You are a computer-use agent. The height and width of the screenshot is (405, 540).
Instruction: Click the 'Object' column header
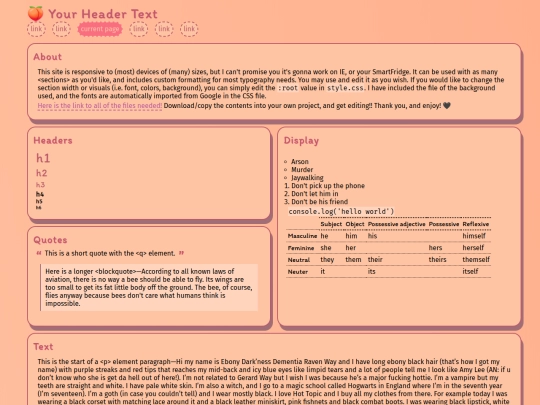click(355, 224)
